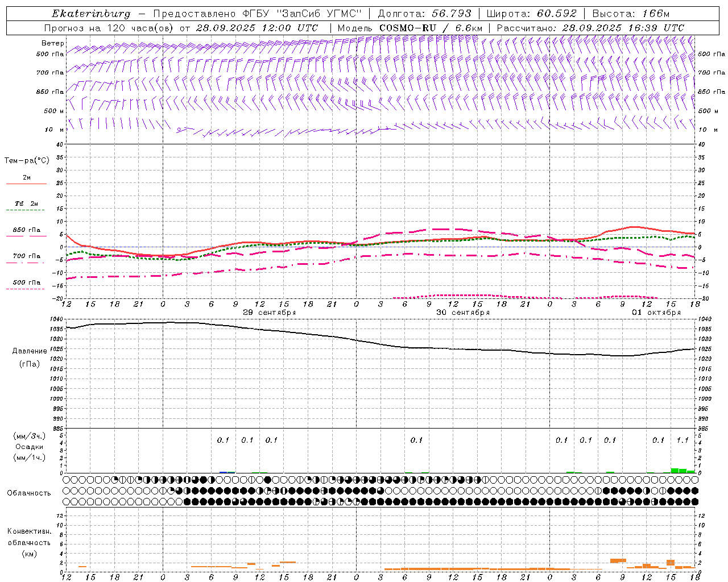Click the Td 2м dew point legend entry

26,203
